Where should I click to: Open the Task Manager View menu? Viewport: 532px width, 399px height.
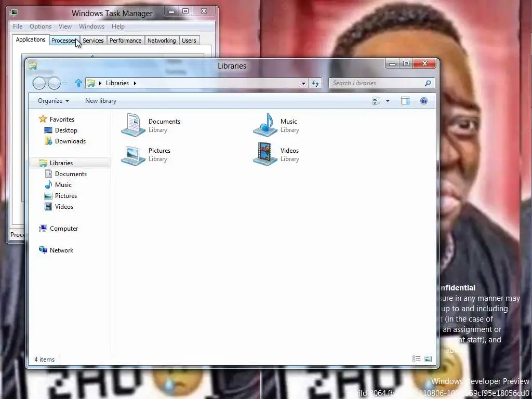click(65, 26)
